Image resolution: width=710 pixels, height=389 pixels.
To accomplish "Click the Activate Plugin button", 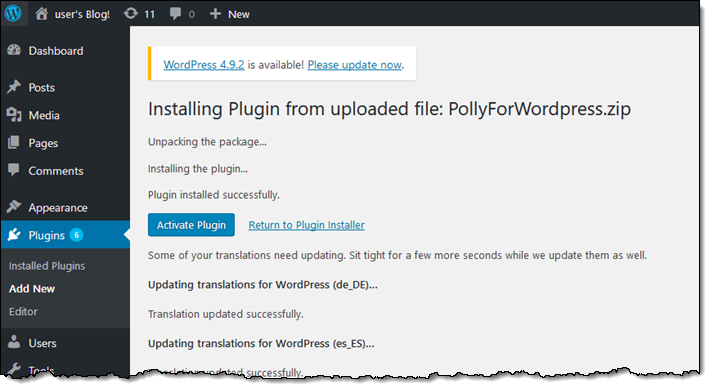I will pyautogui.click(x=191, y=225).
